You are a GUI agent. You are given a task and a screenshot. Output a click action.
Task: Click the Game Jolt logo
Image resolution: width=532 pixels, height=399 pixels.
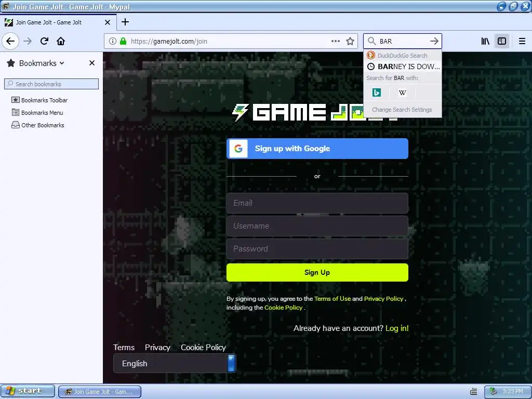pos(314,112)
